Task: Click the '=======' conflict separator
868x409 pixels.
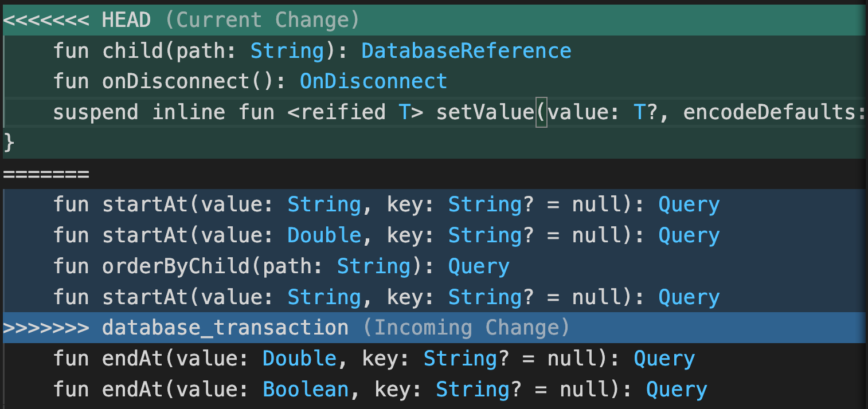Action: [x=46, y=174]
